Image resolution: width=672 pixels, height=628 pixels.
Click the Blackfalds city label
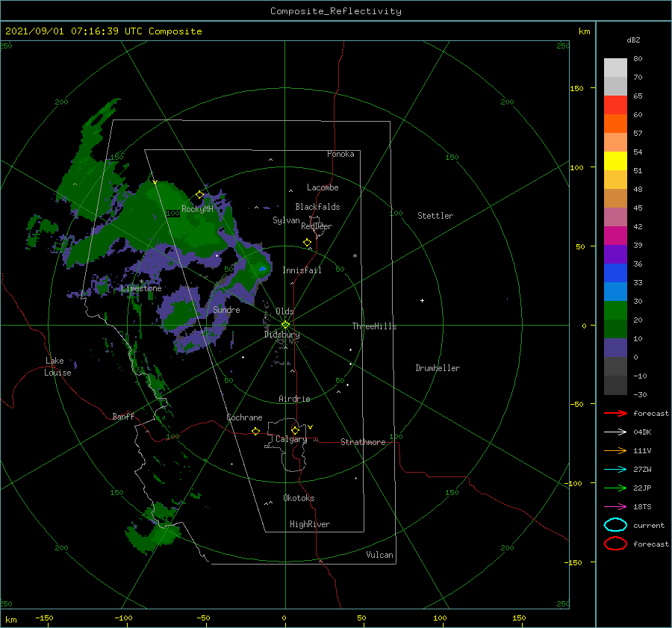tap(317, 207)
